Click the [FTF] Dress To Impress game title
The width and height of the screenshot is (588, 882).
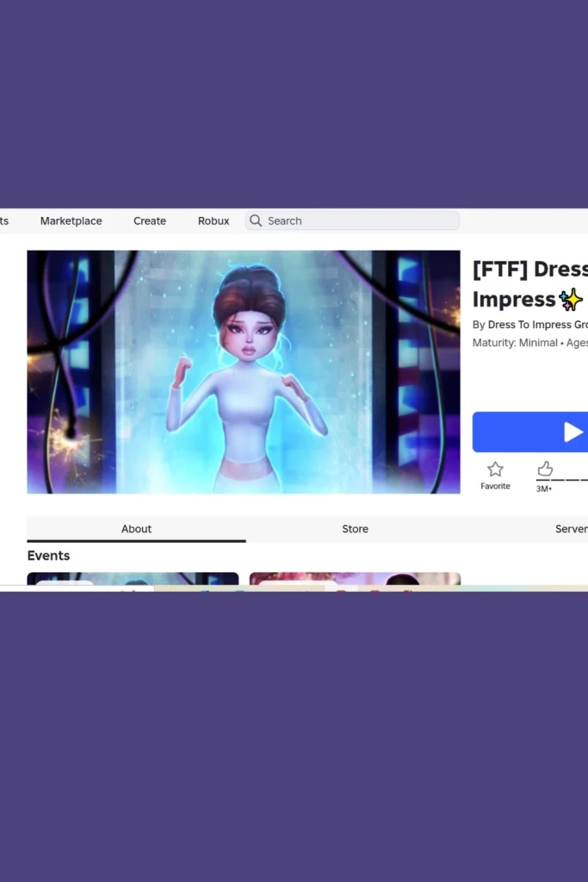click(530, 284)
